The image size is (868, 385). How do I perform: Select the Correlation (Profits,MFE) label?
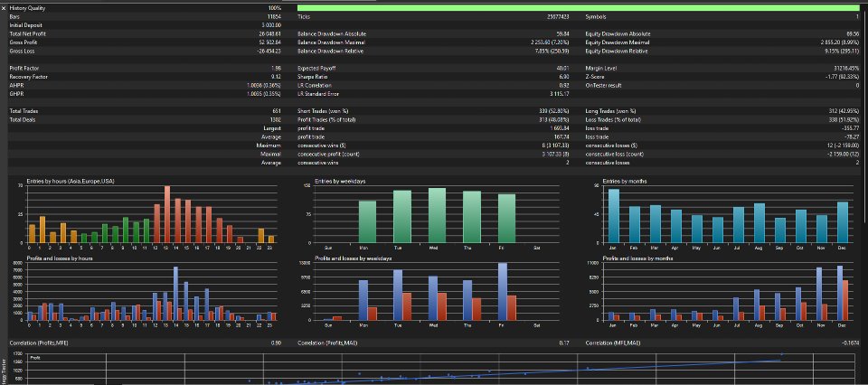coord(38,343)
